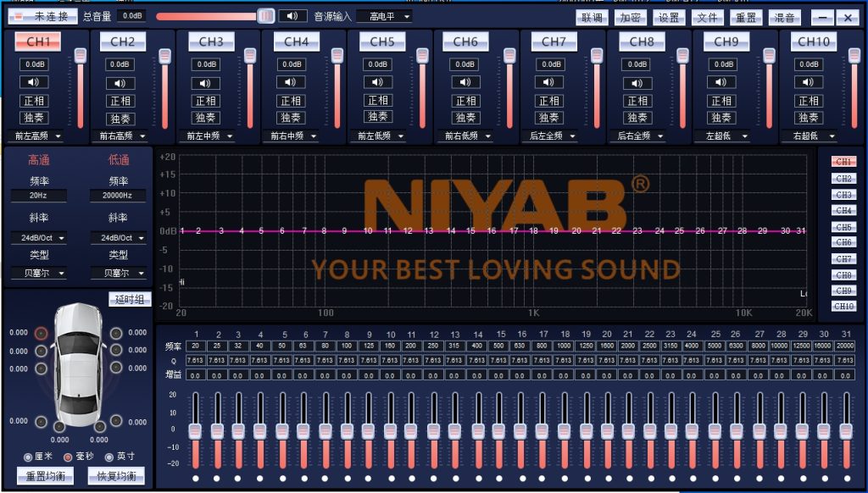Open low-pass slope 24dB/Oct dropdown
Image resolution: width=868 pixels, height=493 pixels.
[118, 238]
